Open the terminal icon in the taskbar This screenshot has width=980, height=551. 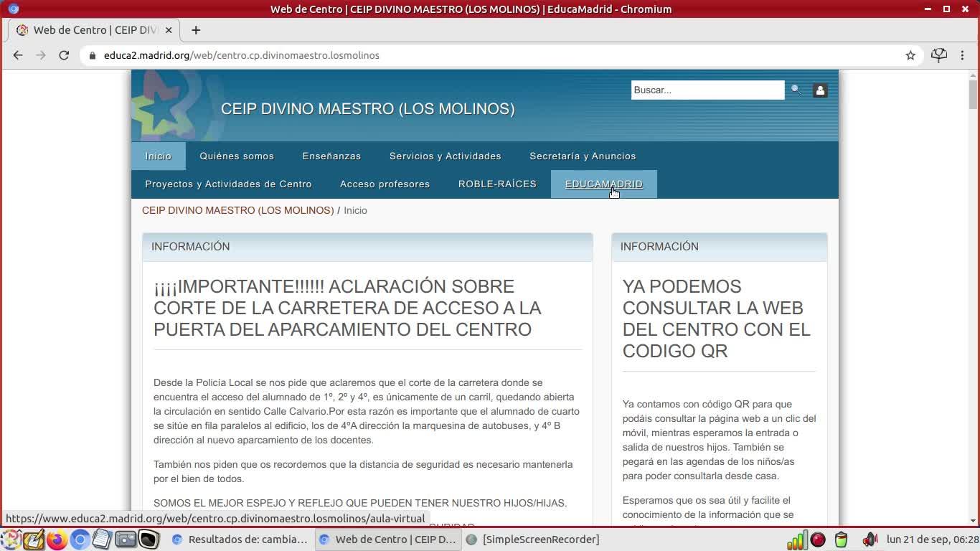pos(149,540)
